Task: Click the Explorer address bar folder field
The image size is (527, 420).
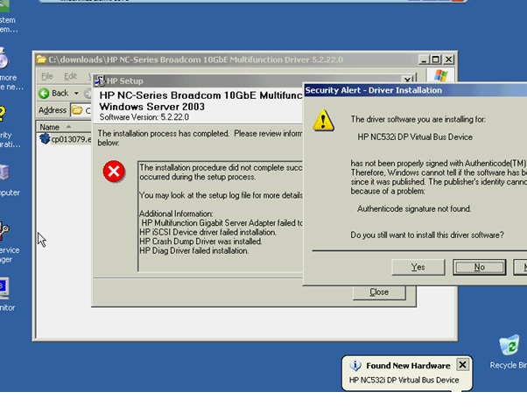Action: tap(81, 110)
